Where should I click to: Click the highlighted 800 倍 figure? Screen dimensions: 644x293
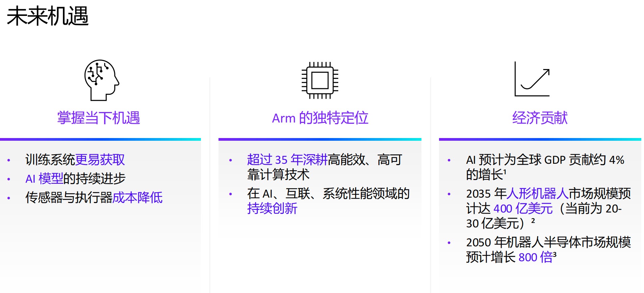535,257
